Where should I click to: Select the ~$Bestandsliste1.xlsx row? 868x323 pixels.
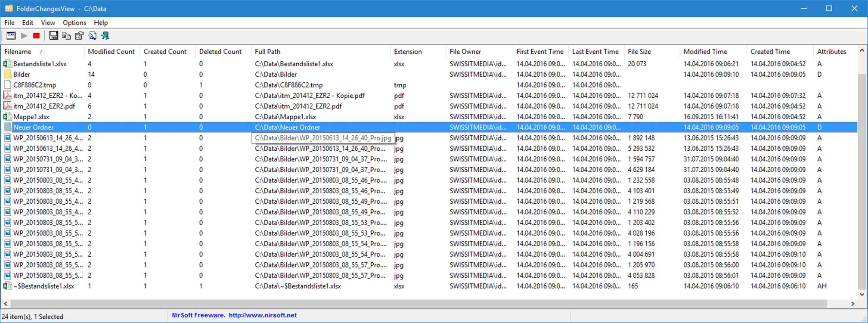coord(429,286)
